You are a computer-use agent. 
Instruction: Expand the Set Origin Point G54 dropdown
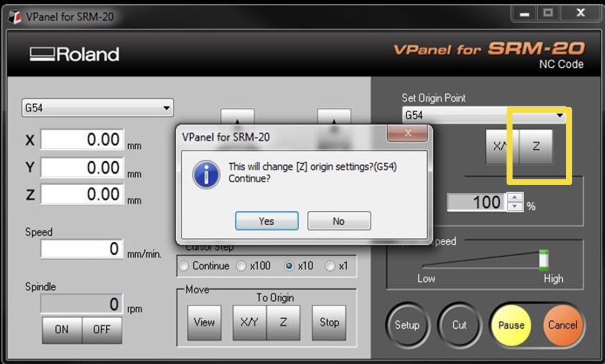pyautogui.click(x=484, y=115)
